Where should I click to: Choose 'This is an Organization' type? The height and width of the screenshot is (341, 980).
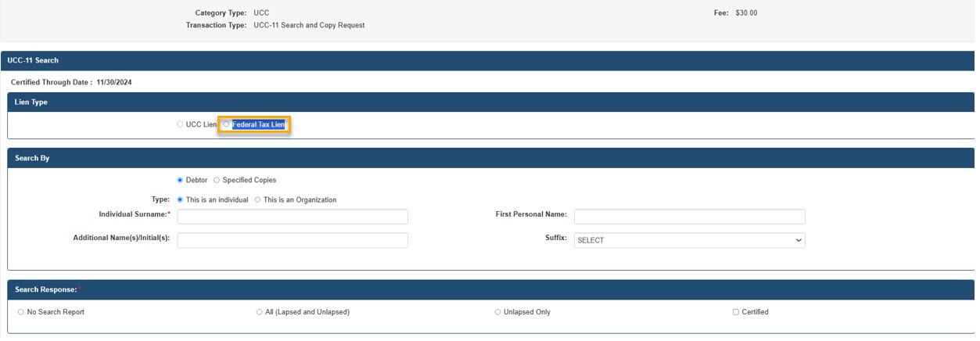click(257, 199)
